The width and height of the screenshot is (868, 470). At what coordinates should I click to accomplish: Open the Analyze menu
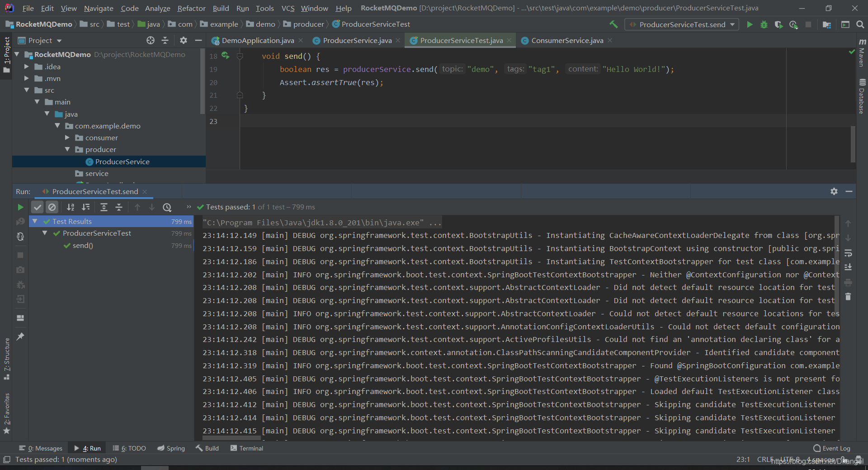[x=157, y=8]
